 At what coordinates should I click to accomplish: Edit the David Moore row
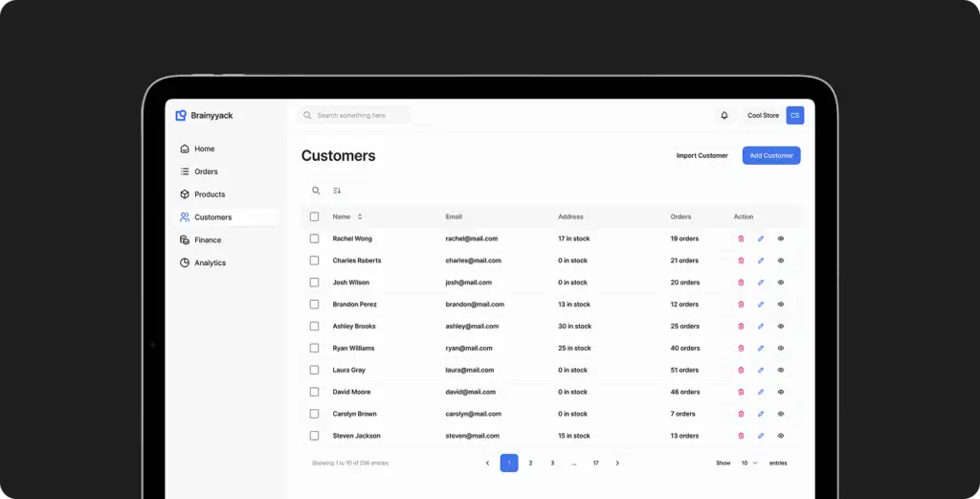click(x=761, y=392)
